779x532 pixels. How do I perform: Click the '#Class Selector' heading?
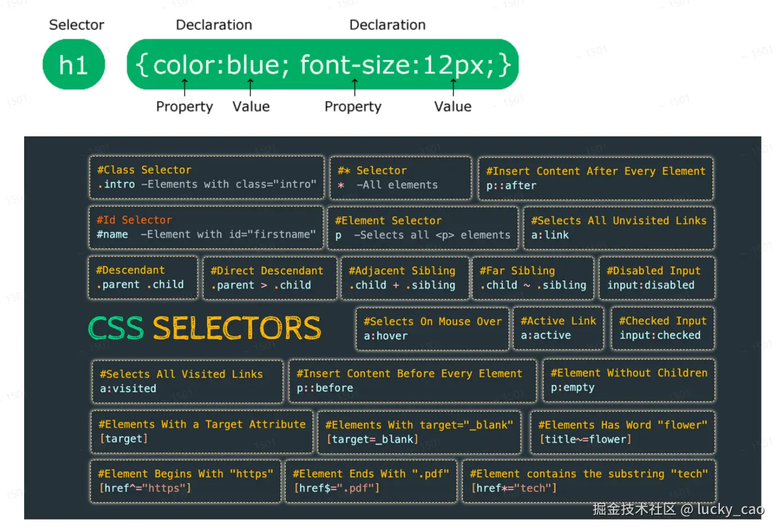(144, 170)
